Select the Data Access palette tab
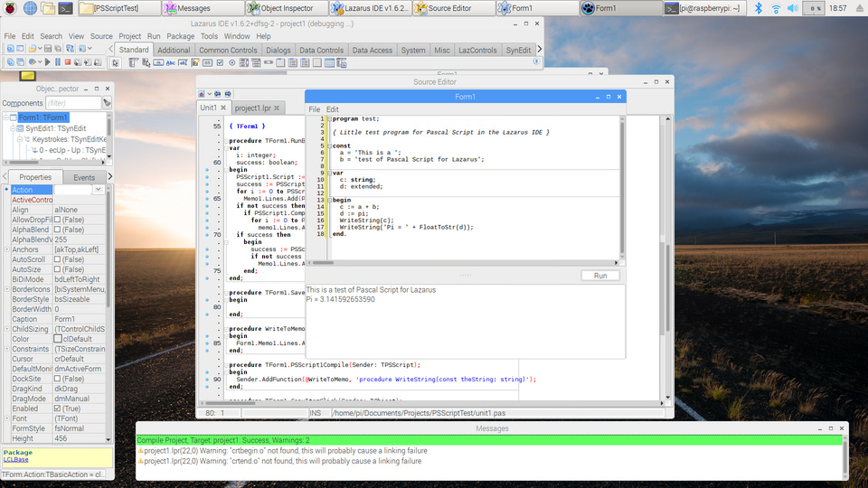 [372, 51]
